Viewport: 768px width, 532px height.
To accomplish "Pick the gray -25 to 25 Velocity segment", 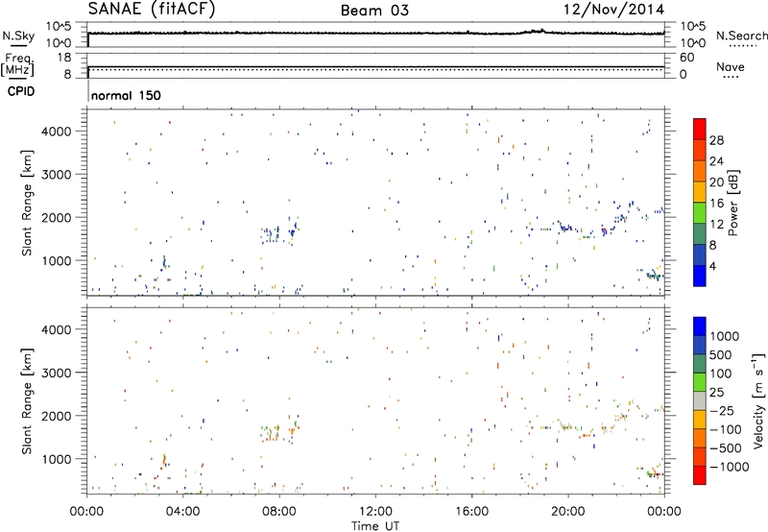I will 700,400.
